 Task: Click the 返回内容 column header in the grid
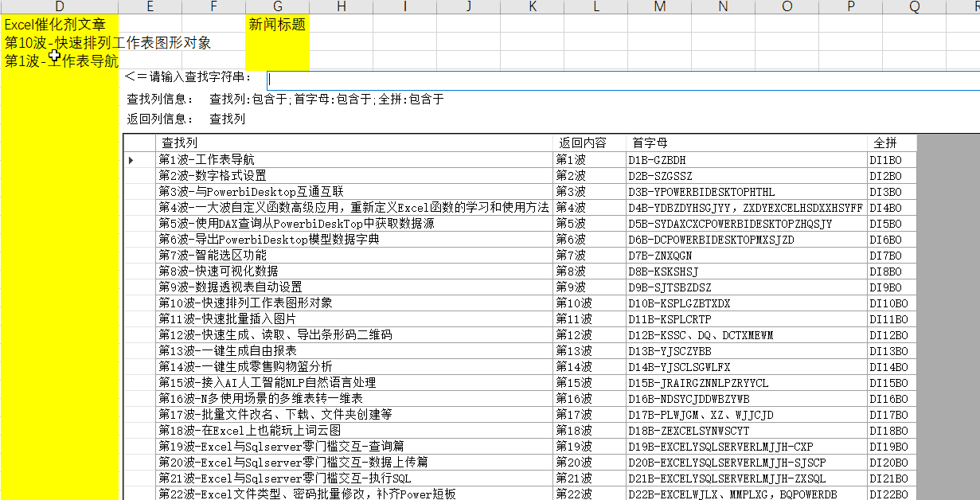589,143
